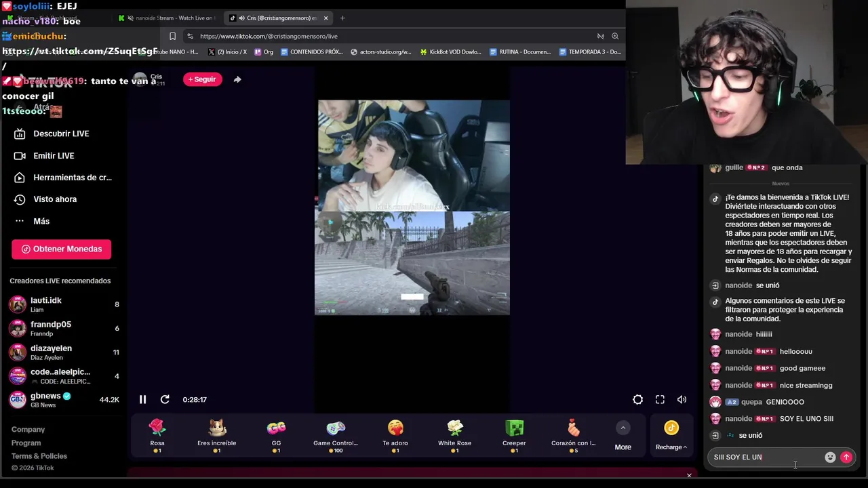This screenshot has width=868, height=488.
Task: Enter fullscreen mode on the live player
Action: point(660,399)
